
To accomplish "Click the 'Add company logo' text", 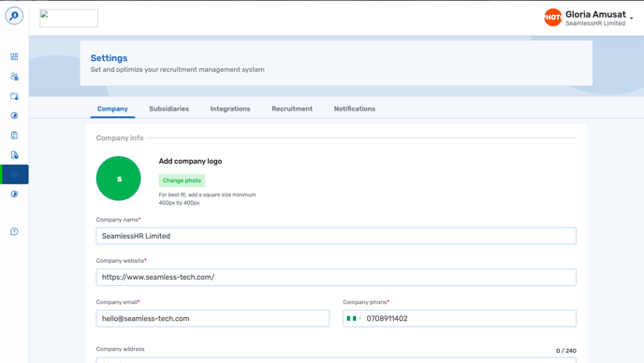I will [x=190, y=161].
